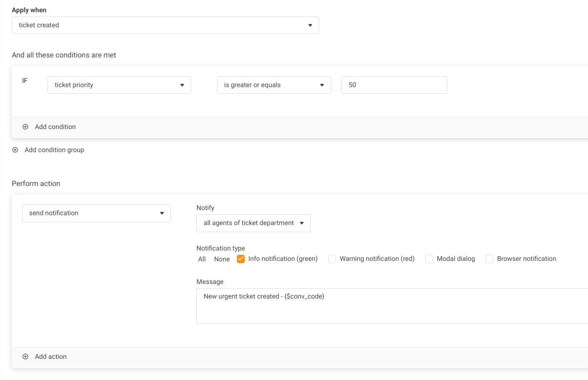Click the plus icon beside Add action
Screen dimensions: 588x380
coord(25,356)
